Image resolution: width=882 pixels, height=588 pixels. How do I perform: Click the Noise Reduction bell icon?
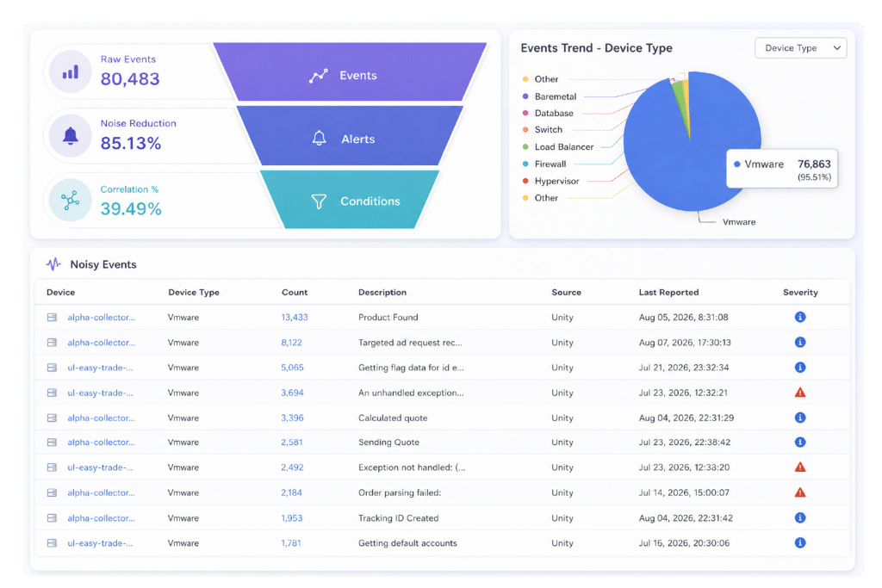(71, 135)
